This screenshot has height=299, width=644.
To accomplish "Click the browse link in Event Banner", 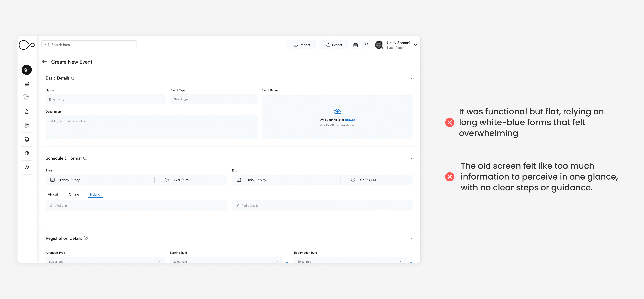I will tap(350, 120).
